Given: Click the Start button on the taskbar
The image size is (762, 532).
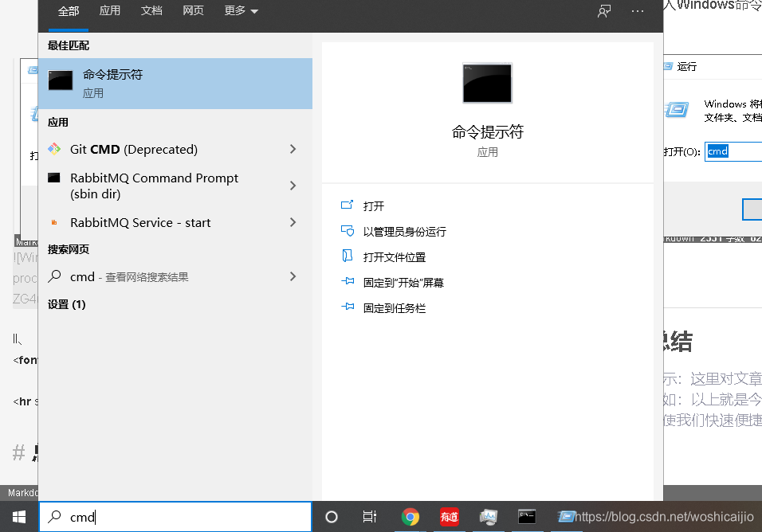Looking at the screenshot, I should coord(18,518).
